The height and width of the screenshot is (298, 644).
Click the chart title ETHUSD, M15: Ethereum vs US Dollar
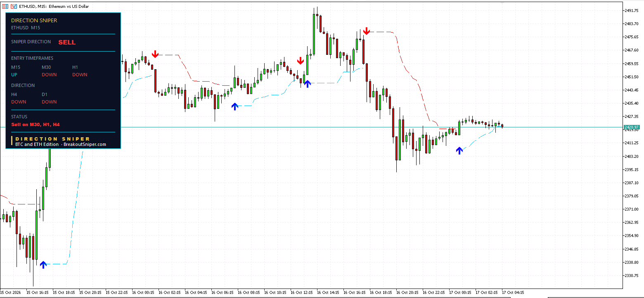pos(54,6)
